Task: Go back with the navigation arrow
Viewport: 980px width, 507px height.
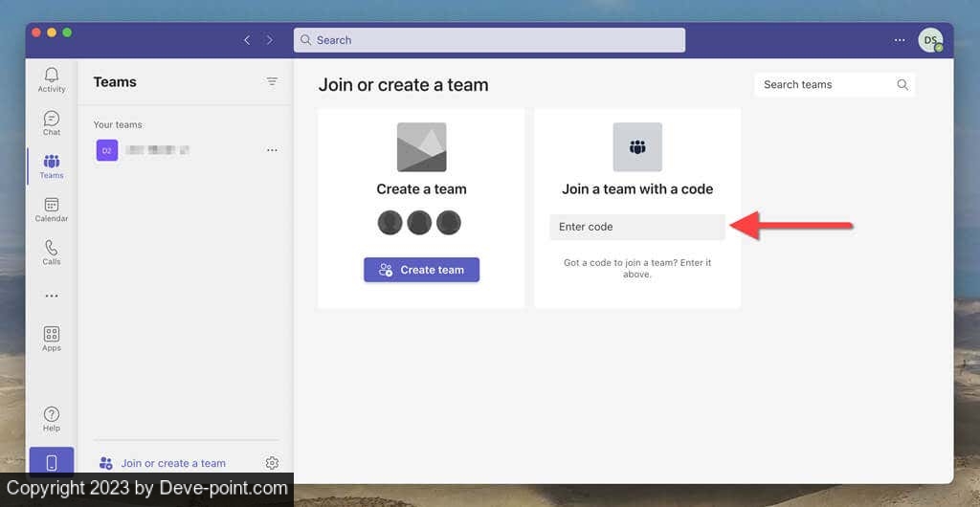Action: (247, 40)
